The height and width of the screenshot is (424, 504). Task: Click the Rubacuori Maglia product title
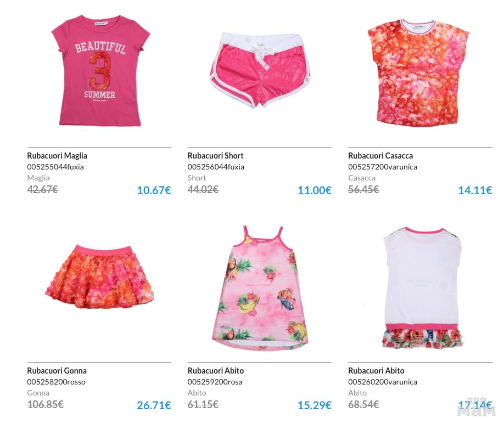tap(57, 155)
